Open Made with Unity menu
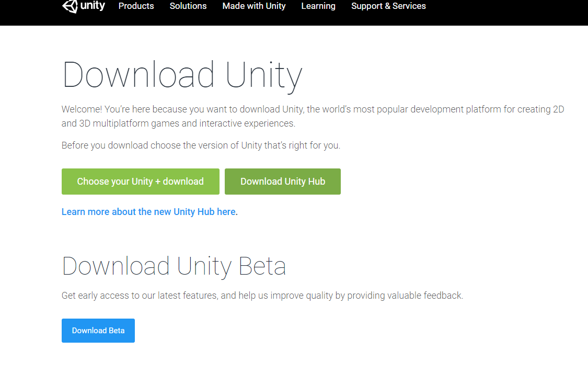 [x=254, y=6]
